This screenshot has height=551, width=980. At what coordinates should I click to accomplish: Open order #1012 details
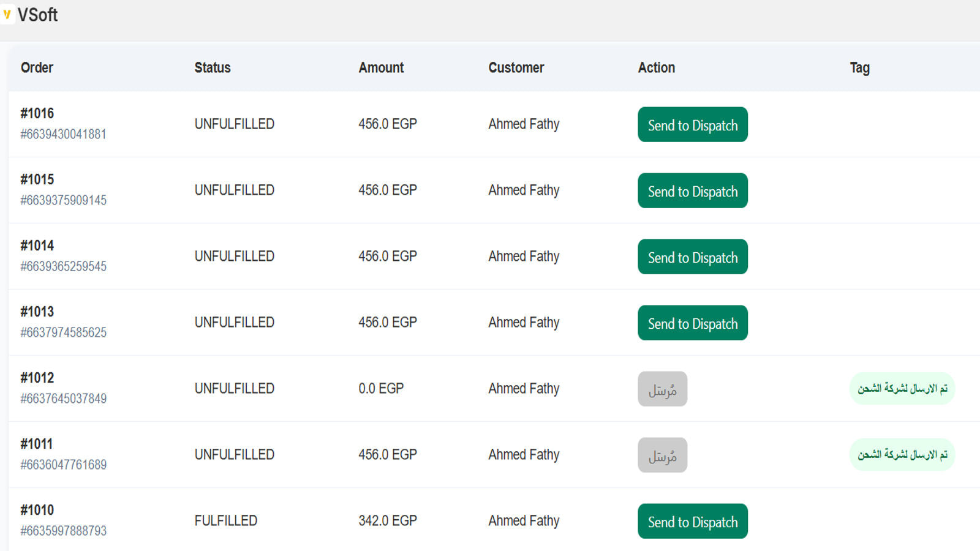click(38, 378)
